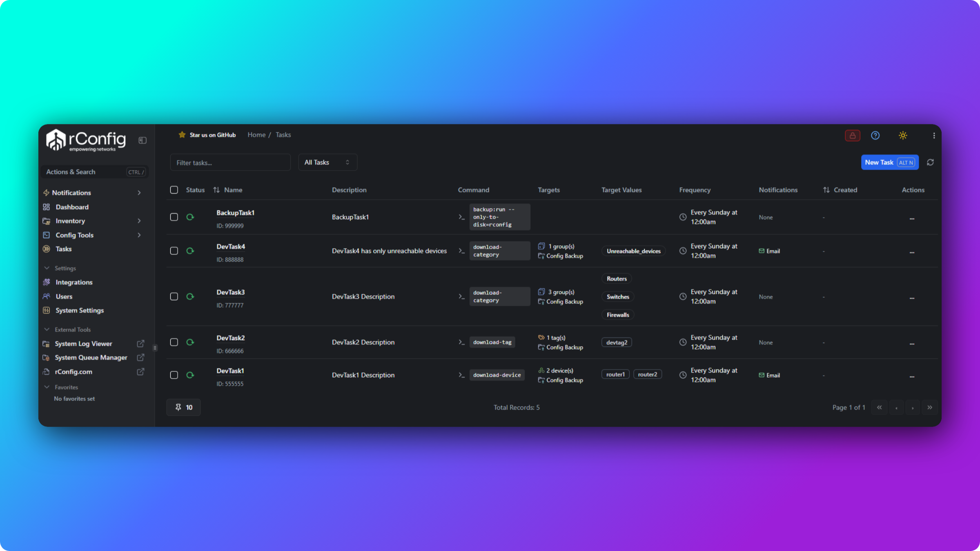Viewport: 980px width, 551px height.
Task: Open System Settings in the sidebar
Action: (80, 311)
